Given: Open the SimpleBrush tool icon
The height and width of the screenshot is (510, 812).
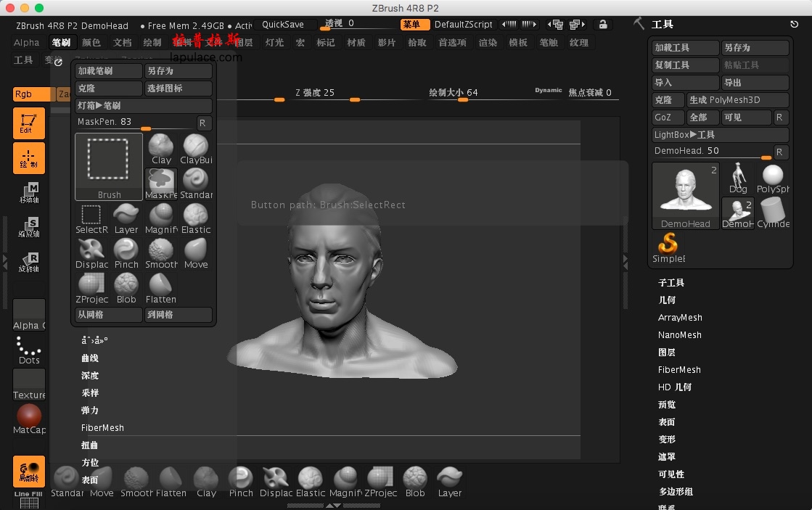Looking at the screenshot, I should pyautogui.click(x=668, y=247).
